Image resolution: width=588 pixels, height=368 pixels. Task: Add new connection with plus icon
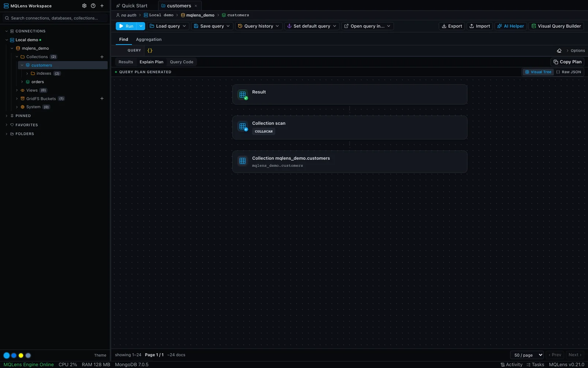[102, 6]
